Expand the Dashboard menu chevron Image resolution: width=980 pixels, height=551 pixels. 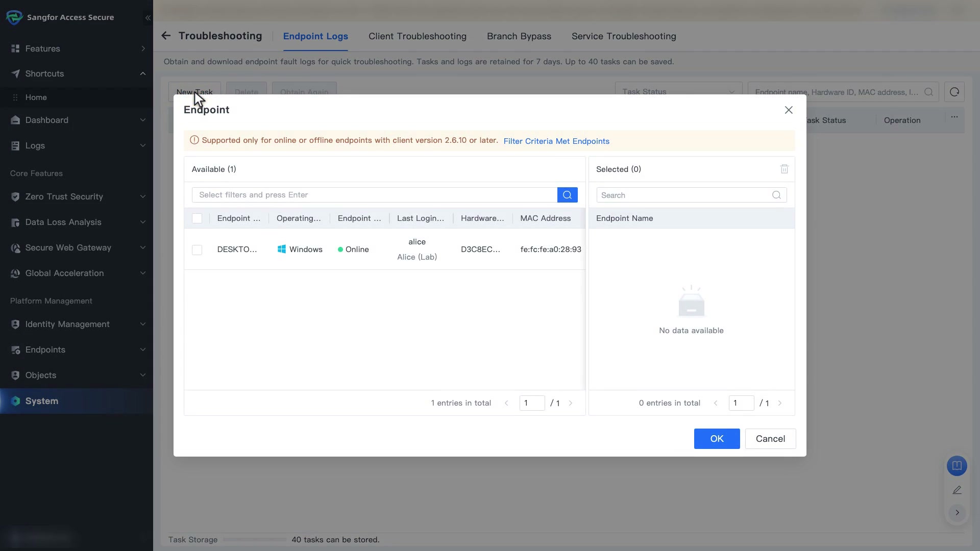(x=143, y=120)
